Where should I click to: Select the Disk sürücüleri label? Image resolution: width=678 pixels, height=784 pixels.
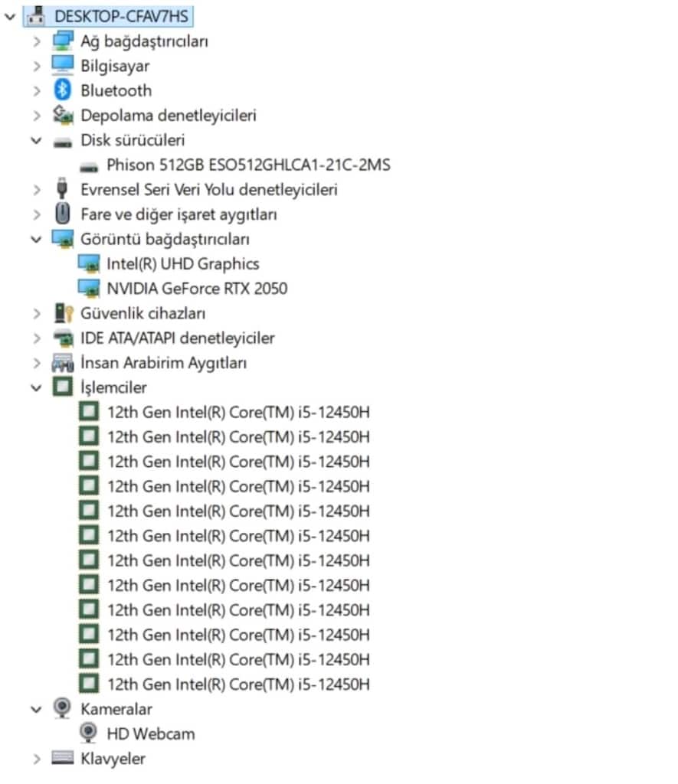133,141
